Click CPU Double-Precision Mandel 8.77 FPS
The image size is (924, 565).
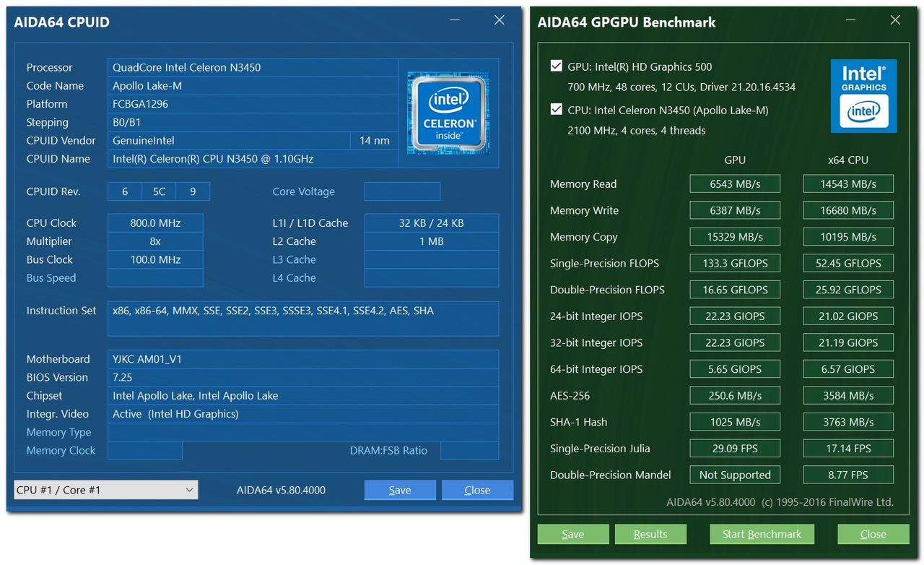[848, 475]
